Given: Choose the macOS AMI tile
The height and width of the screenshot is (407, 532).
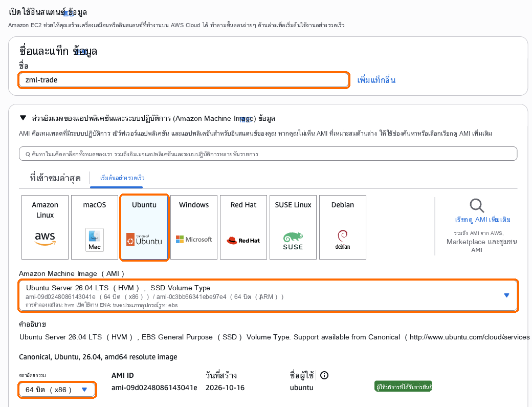Looking at the screenshot, I should point(95,227).
